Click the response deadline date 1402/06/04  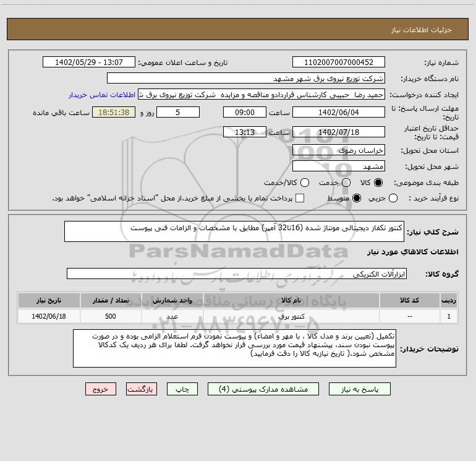(339, 112)
